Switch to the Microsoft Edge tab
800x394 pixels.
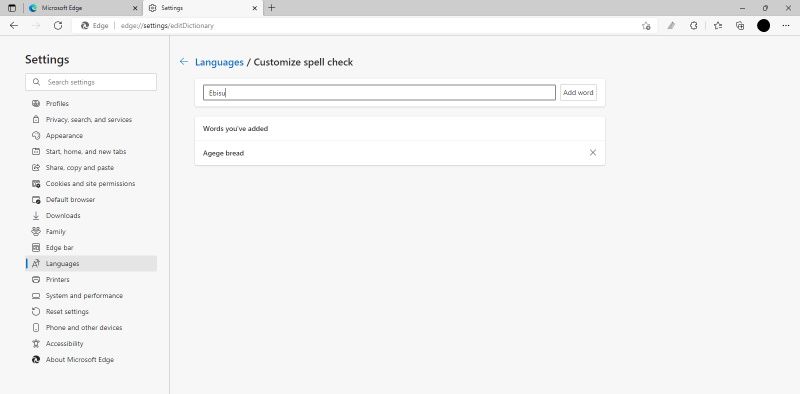83,8
